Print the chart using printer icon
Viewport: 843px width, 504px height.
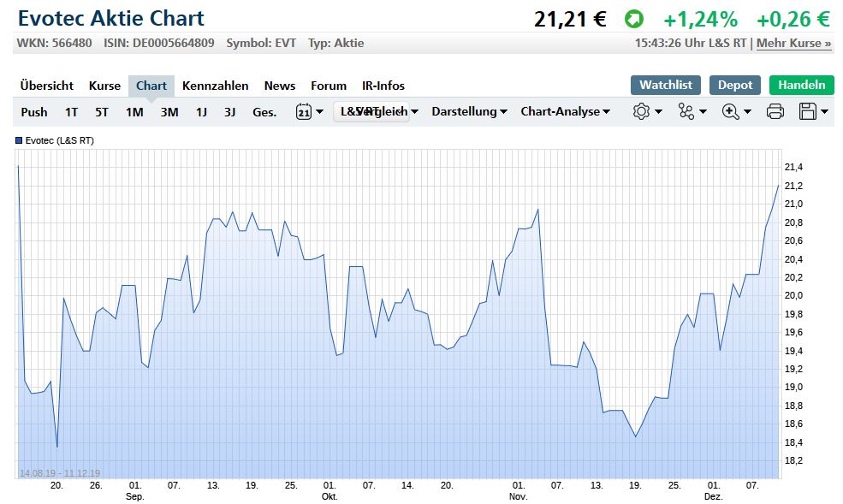pos(775,112)
